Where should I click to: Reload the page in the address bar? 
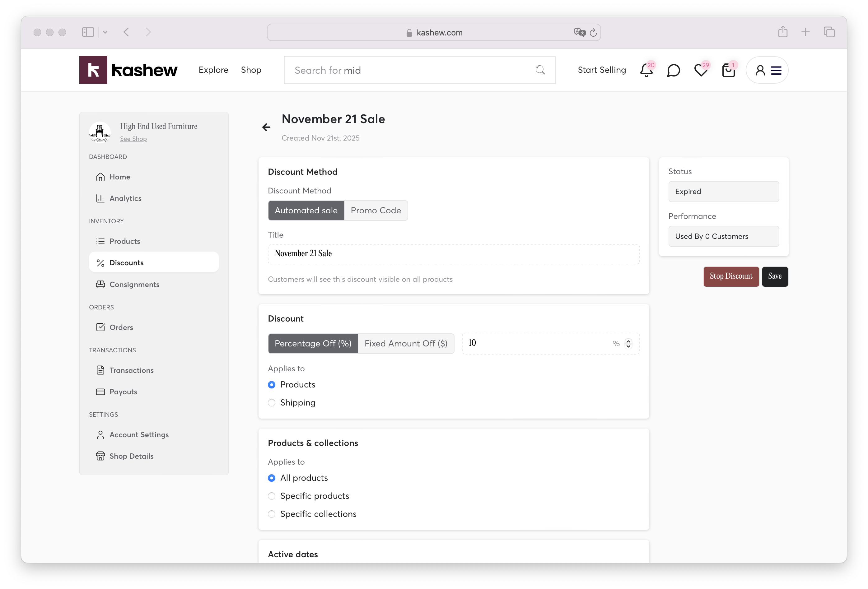[x=593, y=33]
